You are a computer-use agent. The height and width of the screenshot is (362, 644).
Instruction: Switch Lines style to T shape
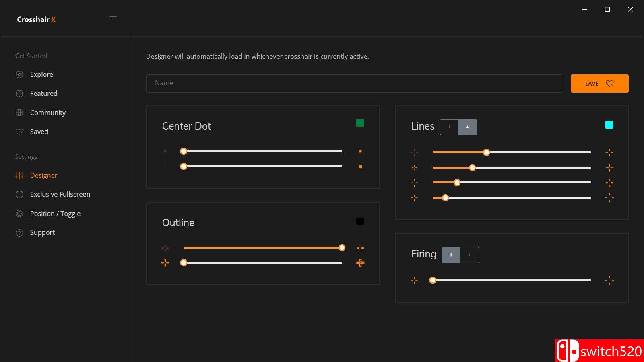(x=449, y=127)
